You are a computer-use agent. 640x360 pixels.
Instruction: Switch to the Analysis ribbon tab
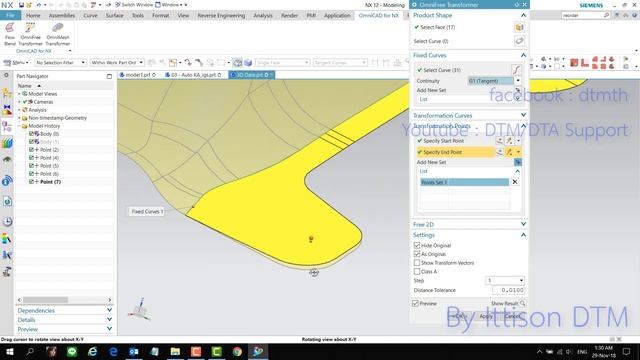pos(262,16)
